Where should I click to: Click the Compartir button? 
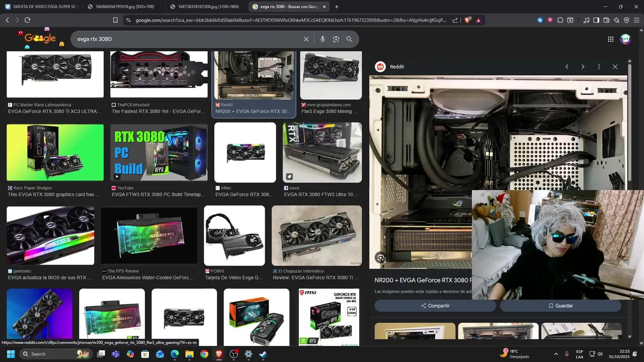(435, 306)
